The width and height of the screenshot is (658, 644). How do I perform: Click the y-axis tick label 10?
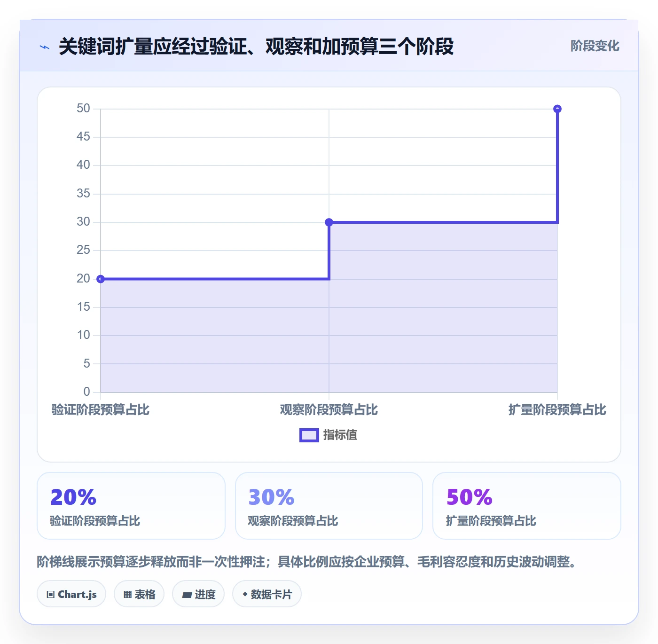pos(83,335)
